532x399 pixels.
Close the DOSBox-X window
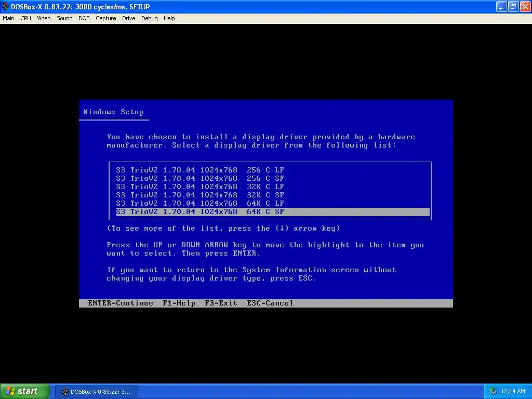(525, 6)
